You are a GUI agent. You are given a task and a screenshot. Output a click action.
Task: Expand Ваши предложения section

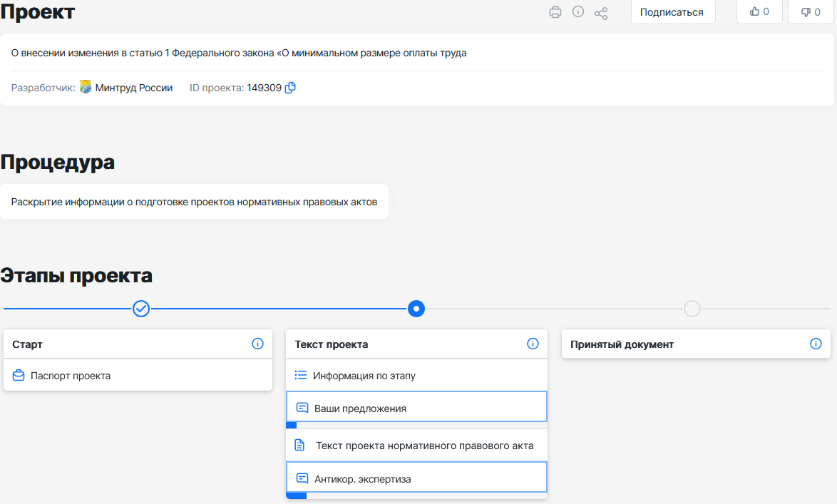[x=360, y=408]
